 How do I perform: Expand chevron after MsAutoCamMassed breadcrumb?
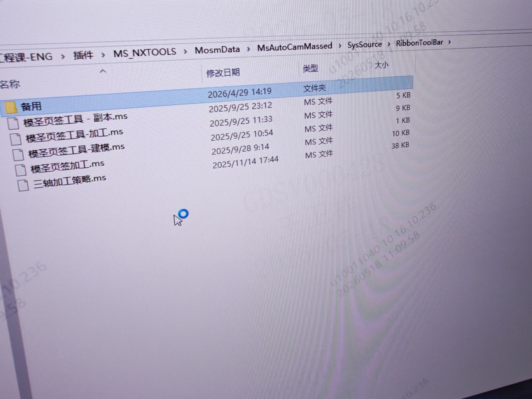click(340, 45)
